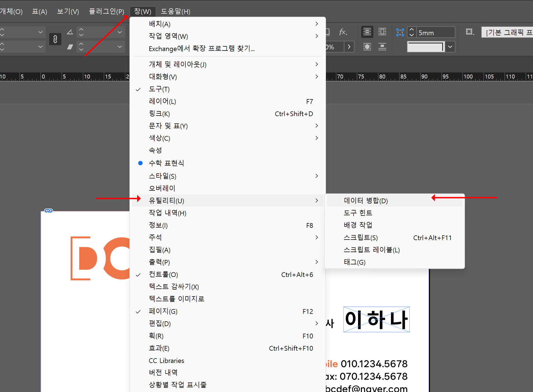Image resolution: width=533 pixels, height=392 pixels.
Task: Click the blue corner options icon
Action: (x=400, y=32)
